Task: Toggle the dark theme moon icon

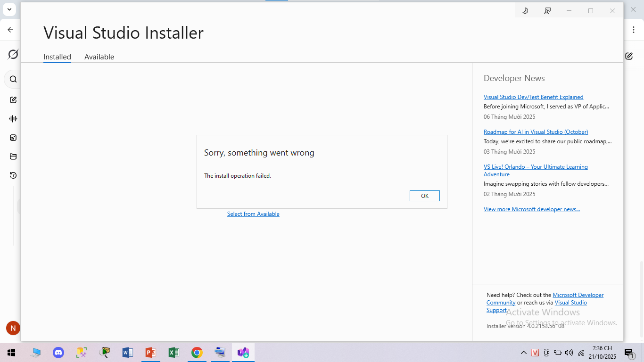Action: 525,11
